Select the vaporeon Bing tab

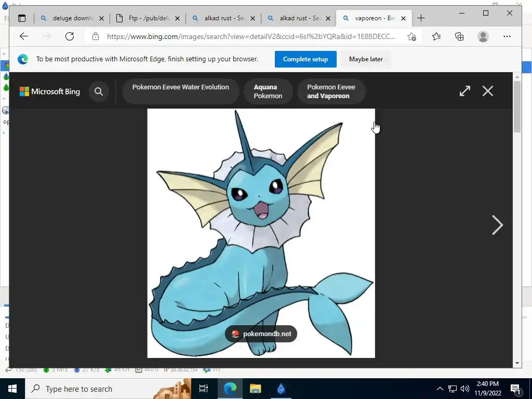tap(374, 18)
